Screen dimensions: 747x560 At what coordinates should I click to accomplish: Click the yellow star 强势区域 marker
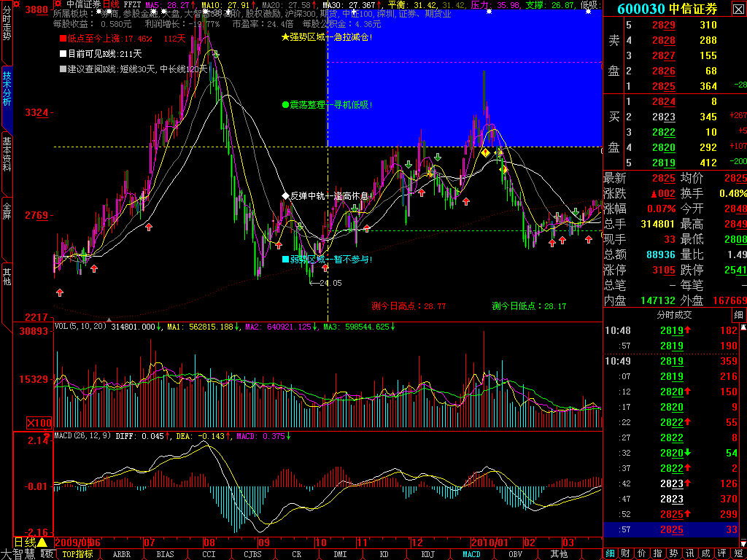point(285,37)
